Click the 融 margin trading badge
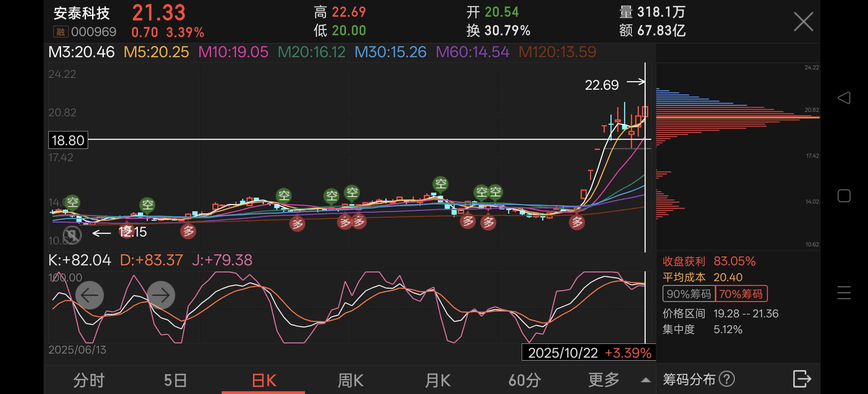The width and height of the screenshot is (868, 394). [x=61, y=32]
